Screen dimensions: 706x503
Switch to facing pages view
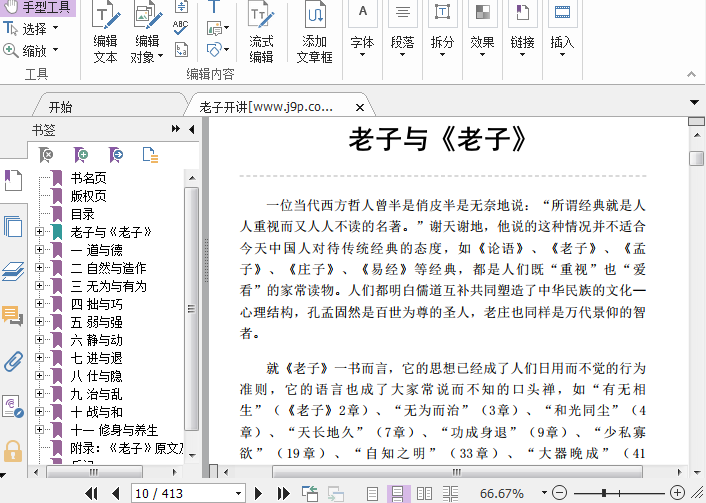424,494
